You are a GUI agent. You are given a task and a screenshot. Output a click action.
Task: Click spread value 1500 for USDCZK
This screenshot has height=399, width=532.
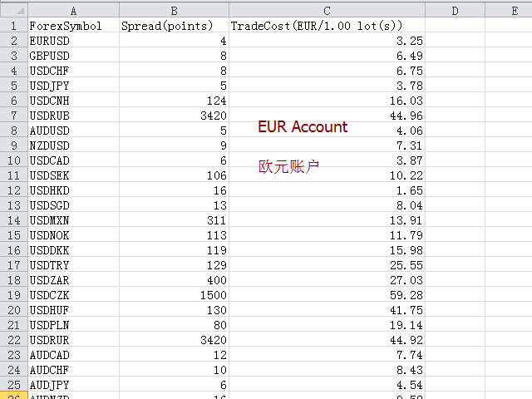coord(174,295)
